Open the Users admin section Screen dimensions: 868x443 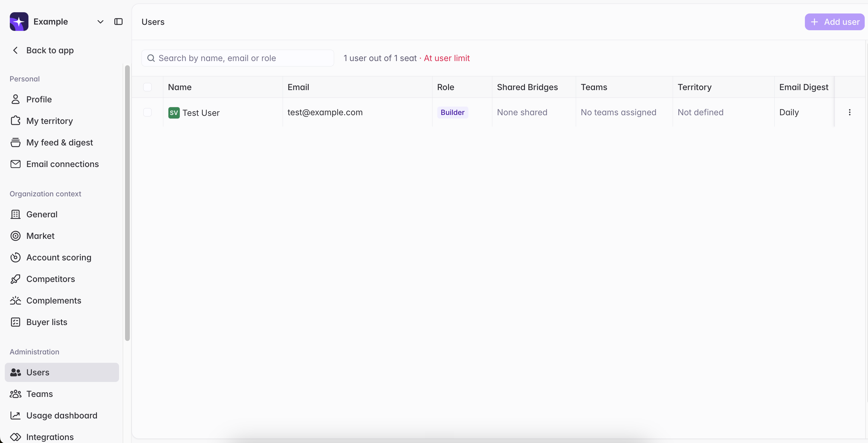point(62,372)
